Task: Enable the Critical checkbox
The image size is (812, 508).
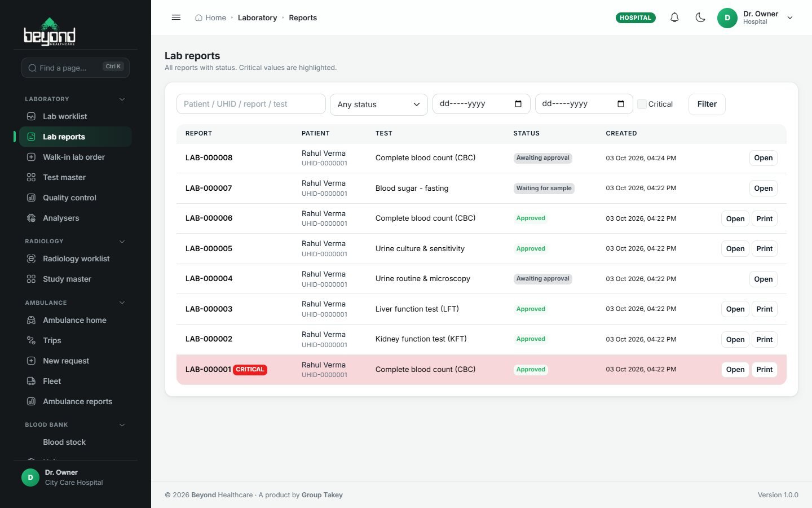Action: tap(642, 104)
